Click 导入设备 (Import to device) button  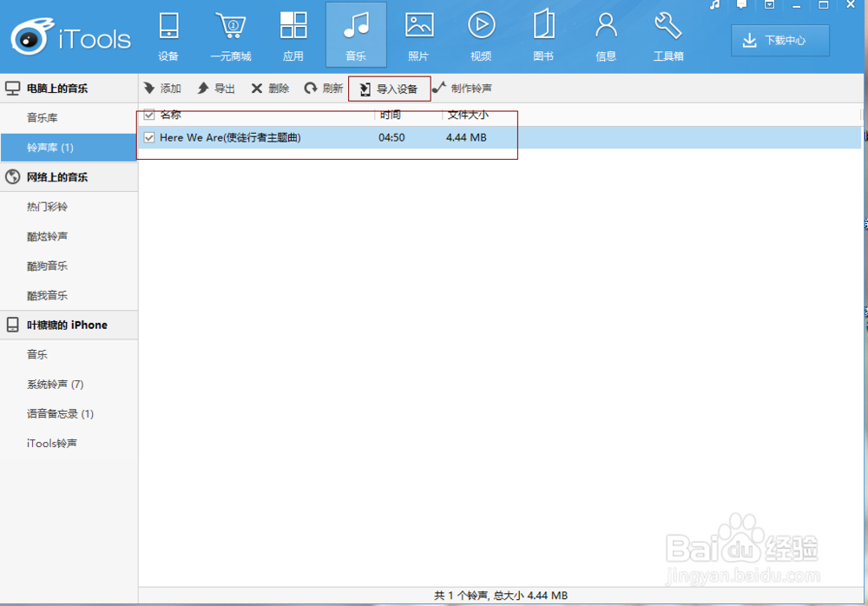[x=389, y=89]
